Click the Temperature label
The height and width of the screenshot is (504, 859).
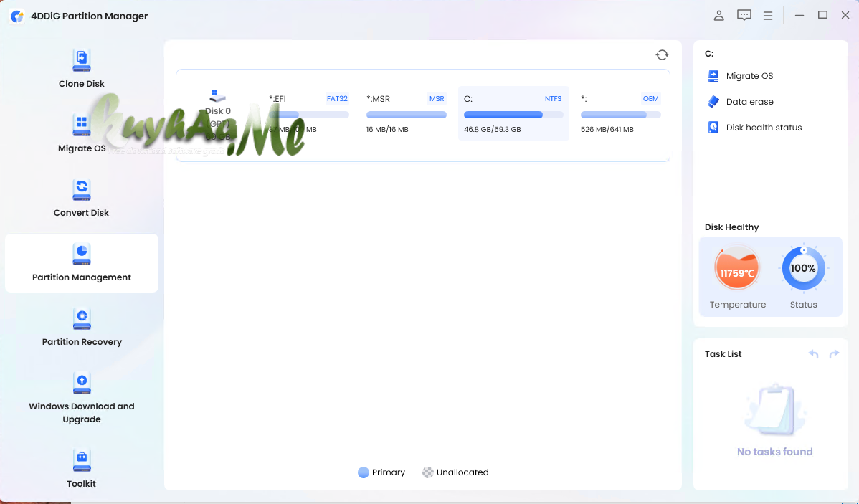pyautogui.click(x=737, y=305)
